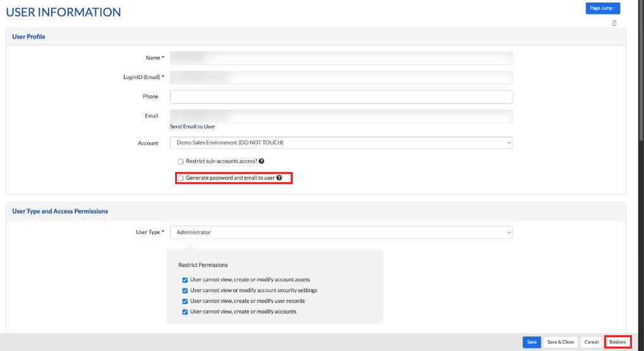644x351 pixels.
Task: Click User Type and Access Permissions heading
Action: coord(60,211)
